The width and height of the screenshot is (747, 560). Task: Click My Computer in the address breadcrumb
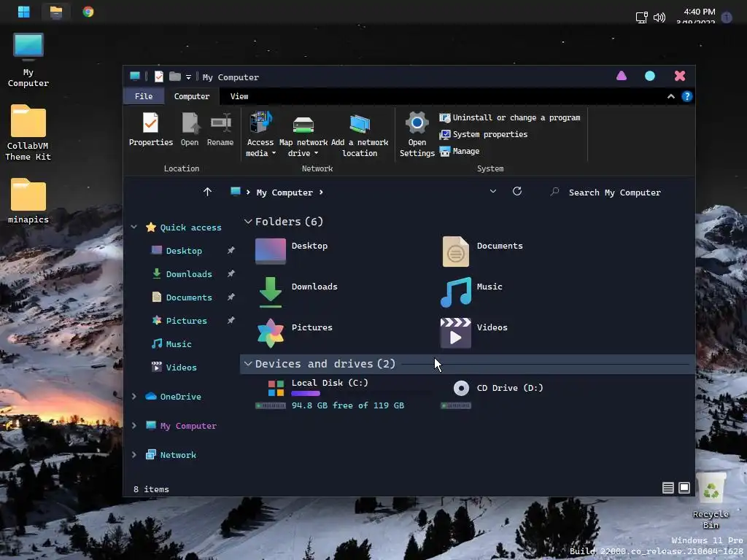285,192
